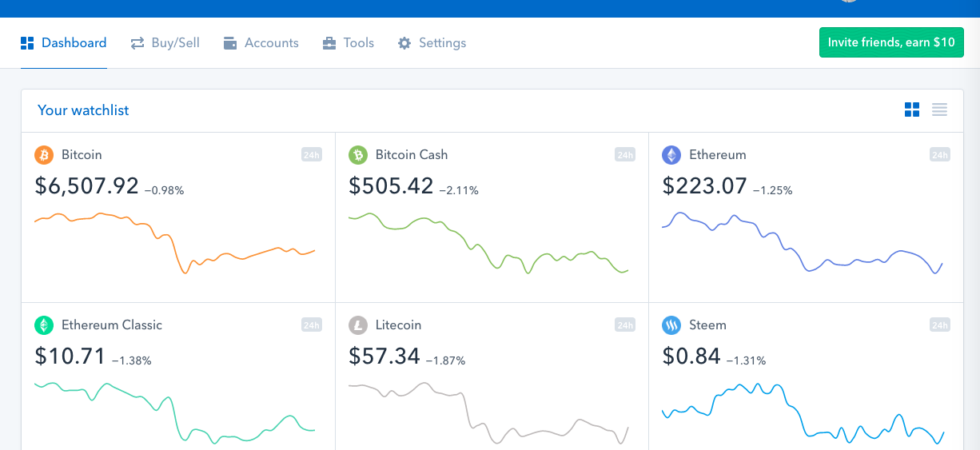
Task: Click the blue Steem price chart
Action: coord(803,412)
